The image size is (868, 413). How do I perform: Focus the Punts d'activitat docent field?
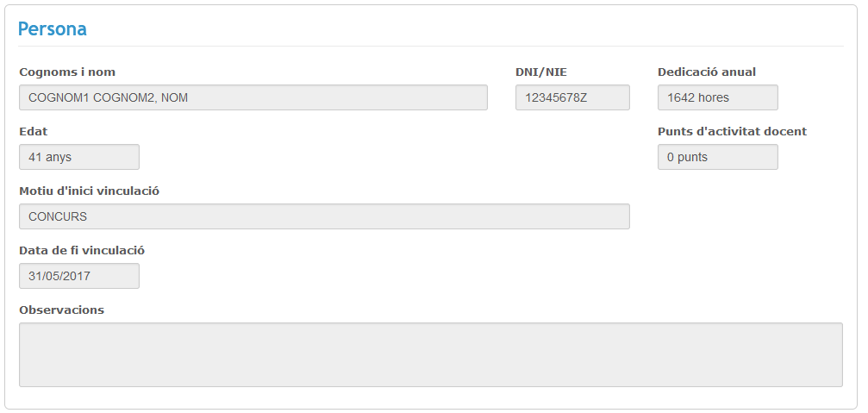tap(717, 157)
